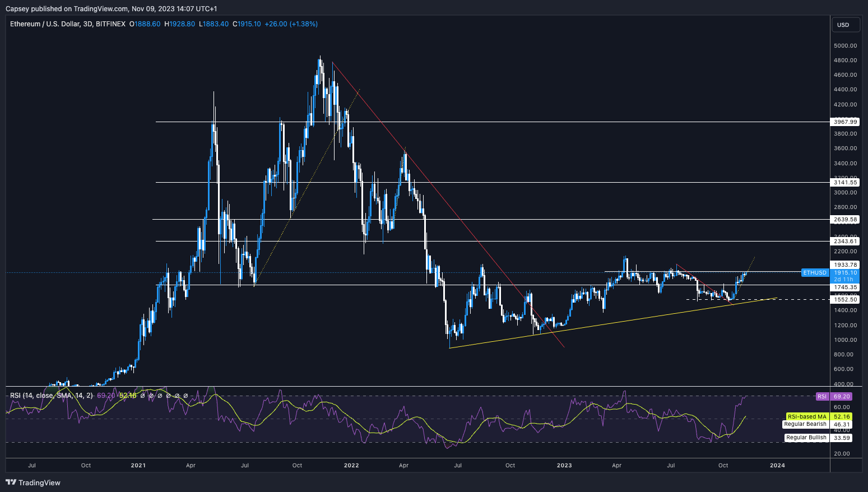This screenshot has width=868, height=492.
Task: Select the purple RSI value label
Action: [x=821, y=396]
